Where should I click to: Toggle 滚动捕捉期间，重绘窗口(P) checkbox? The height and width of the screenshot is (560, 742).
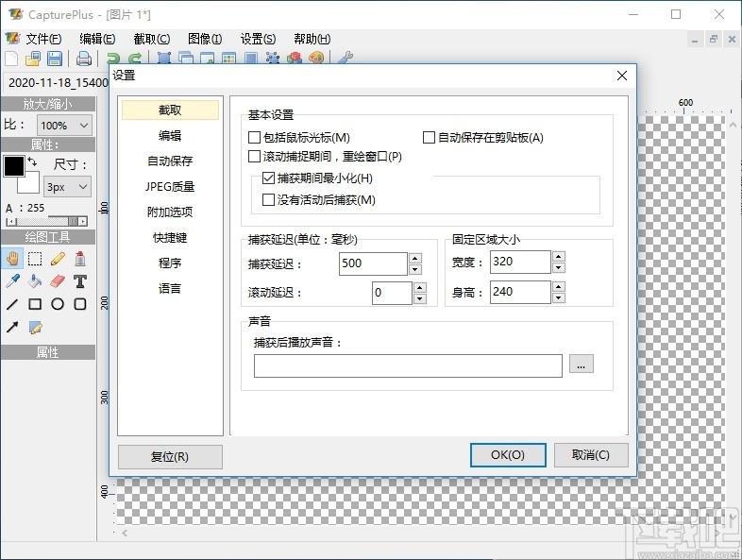254,156
